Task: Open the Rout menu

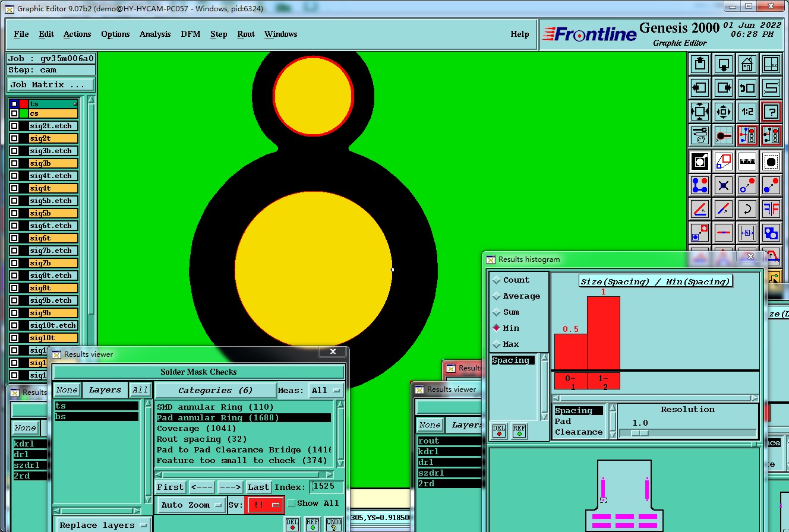Action: pyautogui.click(x=246, y=34)
